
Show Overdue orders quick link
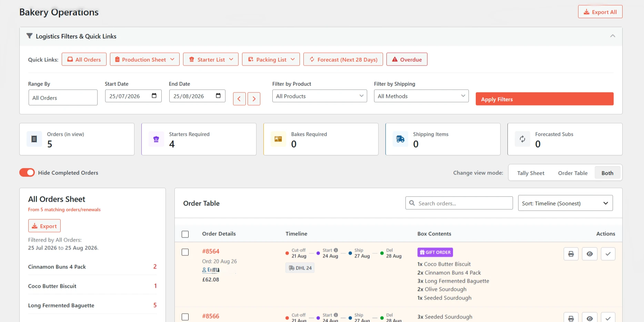tap(407, 59)
